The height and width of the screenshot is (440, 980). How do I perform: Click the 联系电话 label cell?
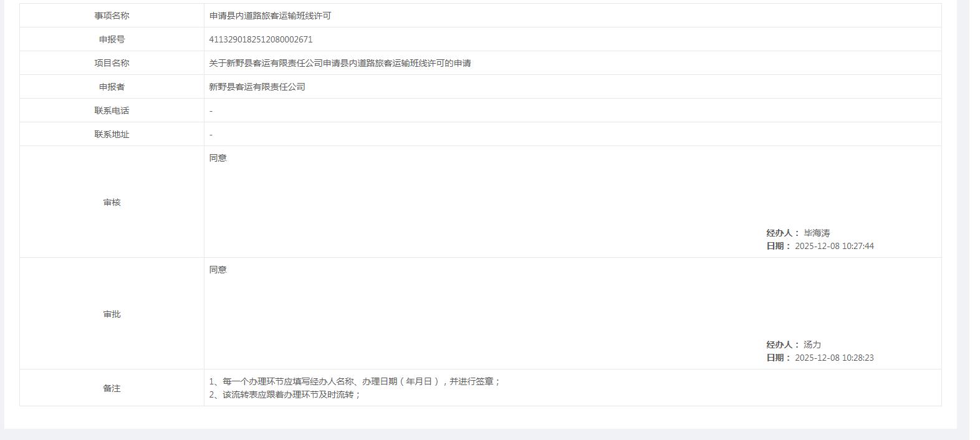[112, 110]
